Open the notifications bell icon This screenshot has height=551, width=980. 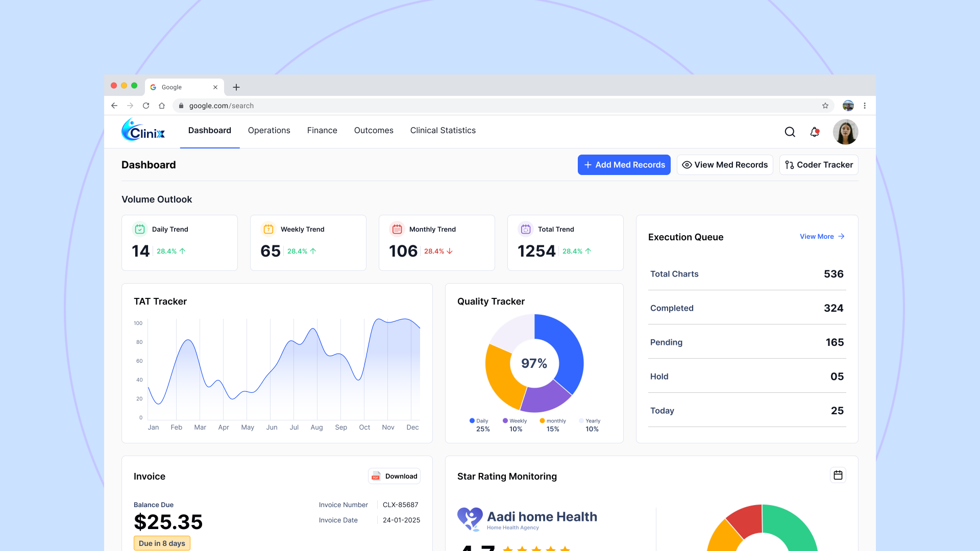815,132
